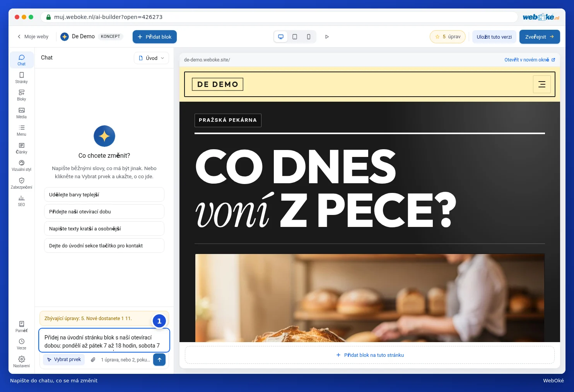The image size is (574, 392).
Task: Open site via Otevřít v novém okně
Action: click(x=530, y=60)
